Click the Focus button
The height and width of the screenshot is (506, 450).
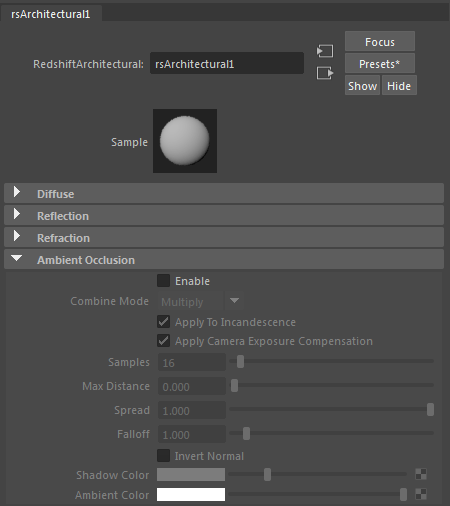click(380, 42)
